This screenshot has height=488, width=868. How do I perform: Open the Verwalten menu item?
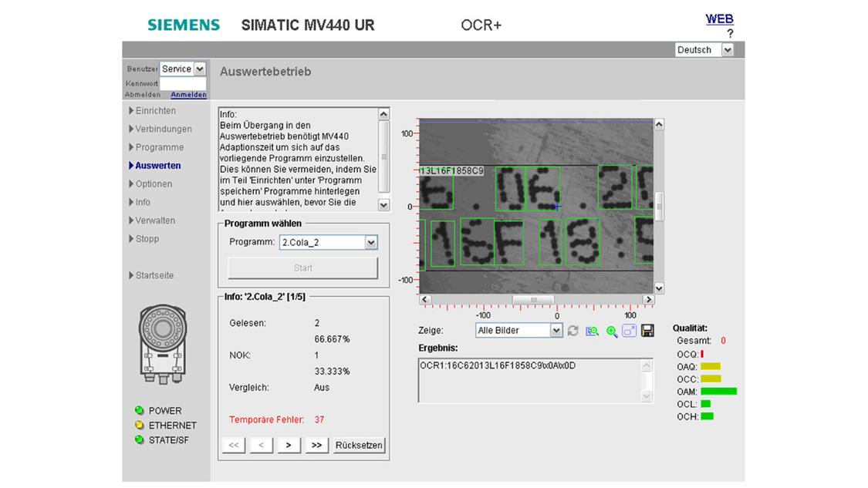152,220
